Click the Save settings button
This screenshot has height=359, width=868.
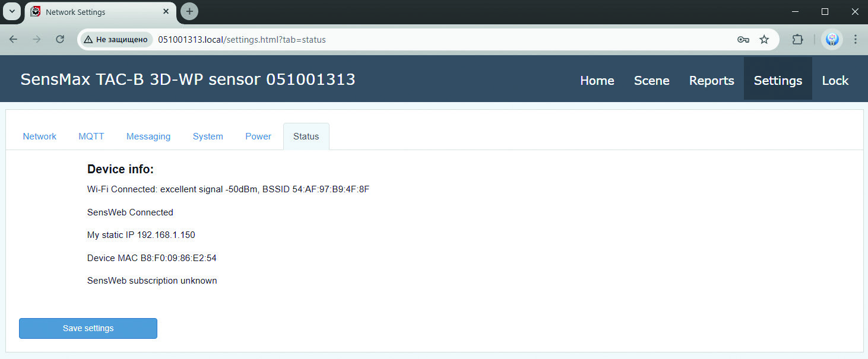point(88,328)
